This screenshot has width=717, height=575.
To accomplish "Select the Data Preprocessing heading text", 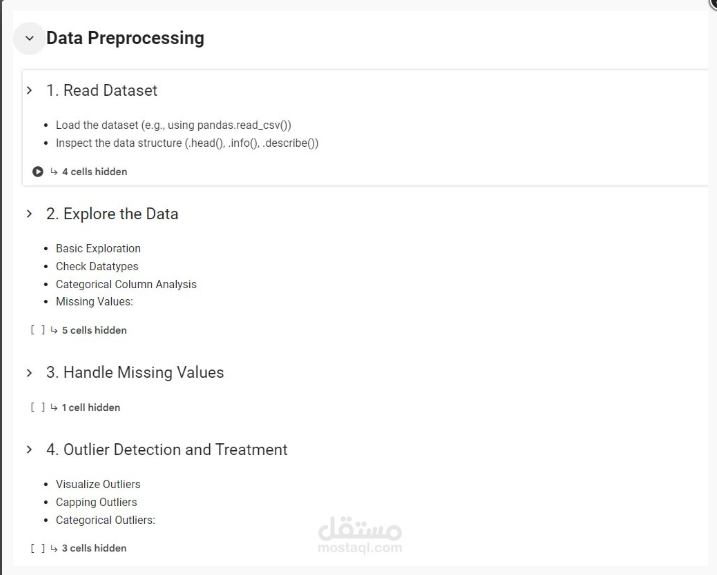I will pyautogui.click(x=125, y=38).
